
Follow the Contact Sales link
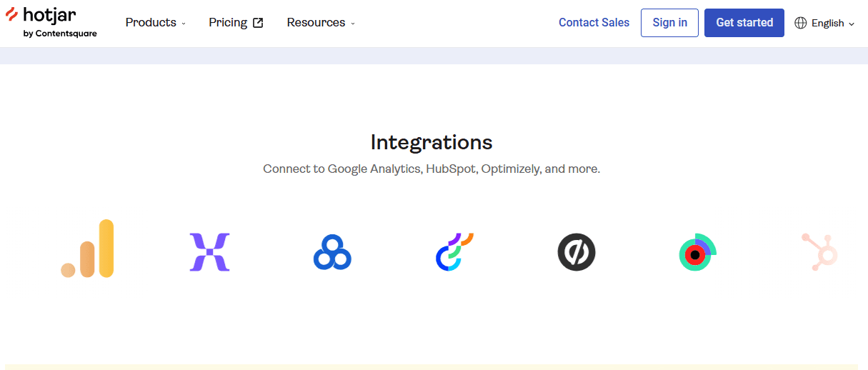[x=594, y=23]
